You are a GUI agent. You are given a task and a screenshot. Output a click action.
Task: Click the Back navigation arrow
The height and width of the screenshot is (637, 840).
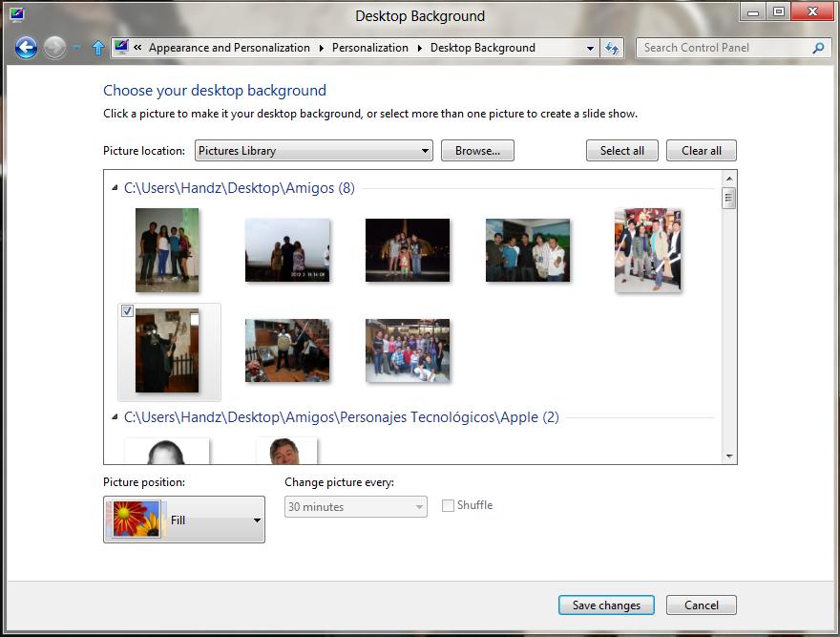tap(26, 48)
